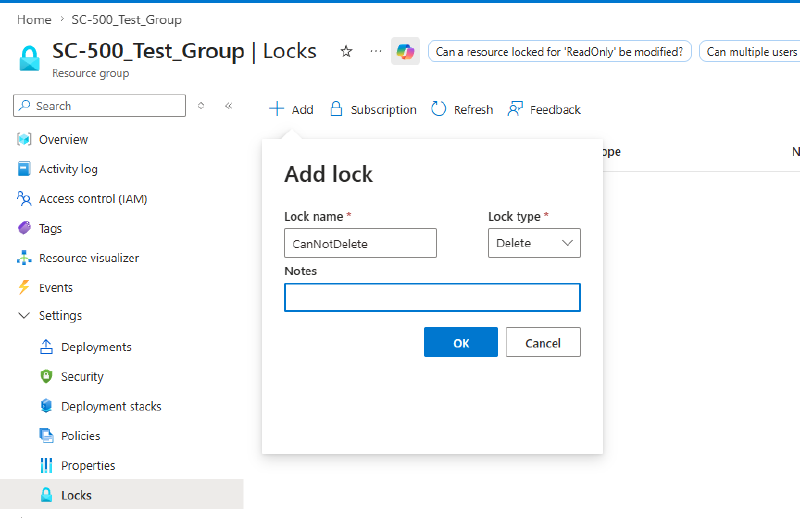Image resolution: width=800 pixels, height=518 pixels.
Task: Collapse the Settings section chevron
Action: coord(24,315)
